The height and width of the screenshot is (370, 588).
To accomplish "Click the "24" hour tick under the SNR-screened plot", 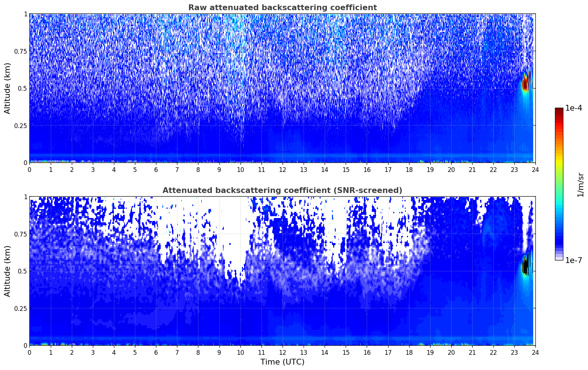I will coord(535,352).
